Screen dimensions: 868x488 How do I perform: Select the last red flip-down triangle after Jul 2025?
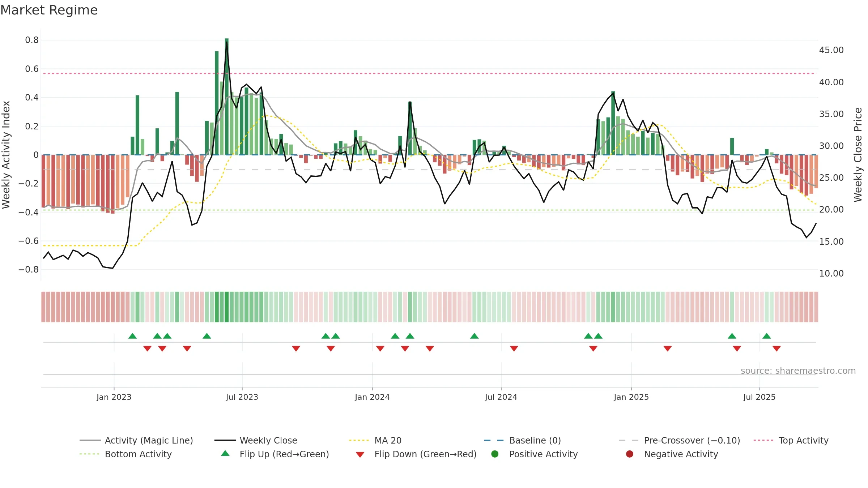(776, 348)
